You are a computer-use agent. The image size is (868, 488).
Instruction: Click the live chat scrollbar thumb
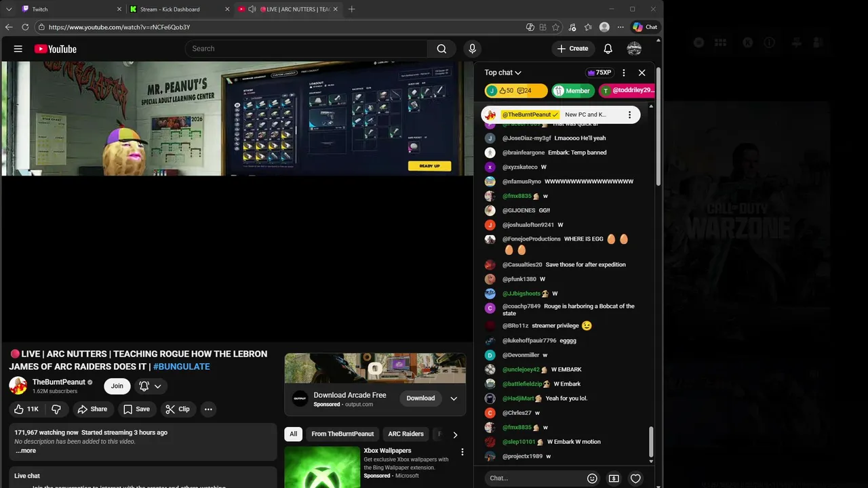coord(652,443)
